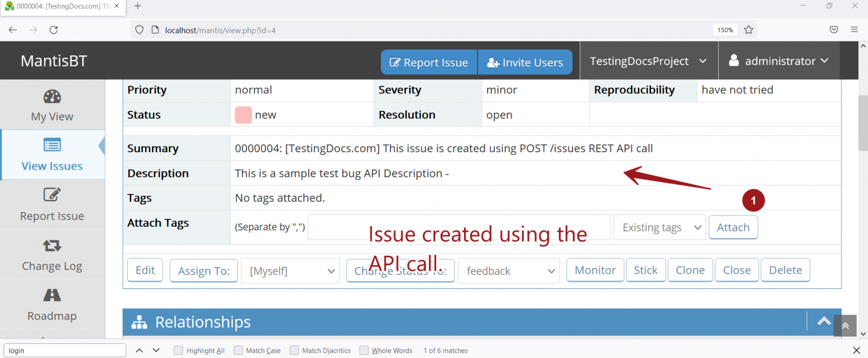Click the Monitor button
Viewport: 868px width, 358px height.
pyautogui.click(x=594, y=270)
